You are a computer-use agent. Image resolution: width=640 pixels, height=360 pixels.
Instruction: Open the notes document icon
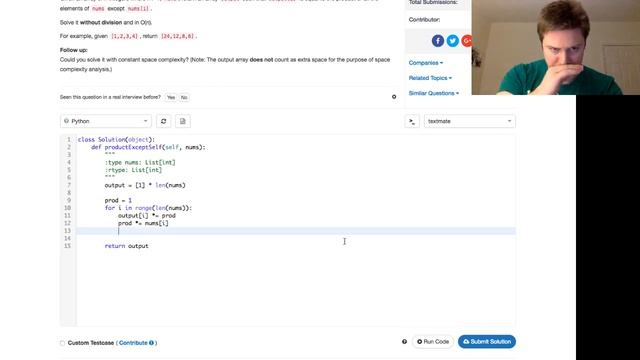click(182, 121)
